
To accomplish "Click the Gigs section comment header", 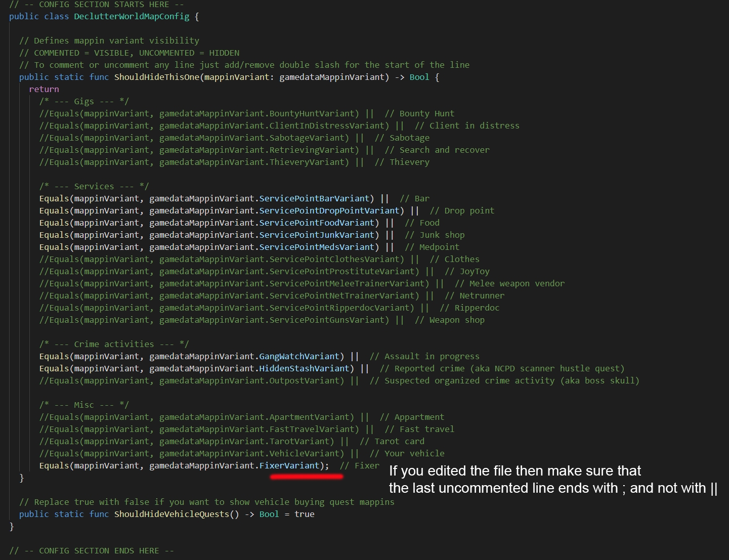I will pos(84,101).
